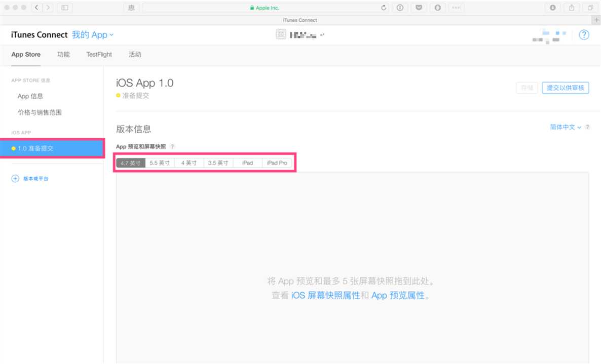Show the Safari sidebar
Viewport: 601px width, 364px height.
click(65, 8)
